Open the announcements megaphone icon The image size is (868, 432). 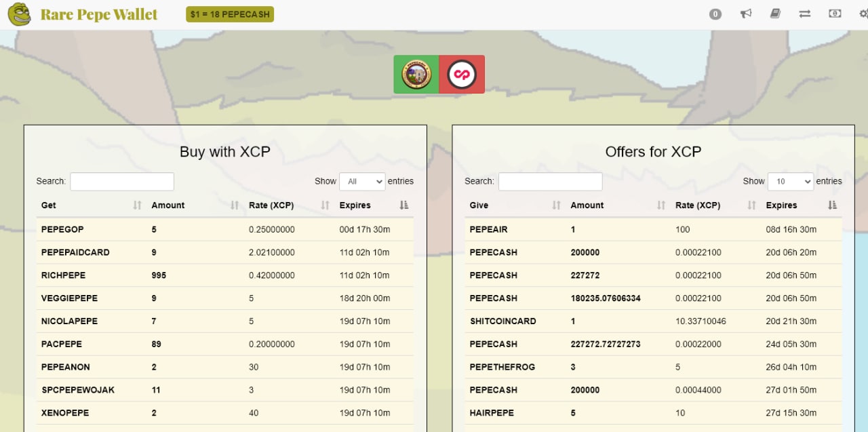click(x=746, y=14)
